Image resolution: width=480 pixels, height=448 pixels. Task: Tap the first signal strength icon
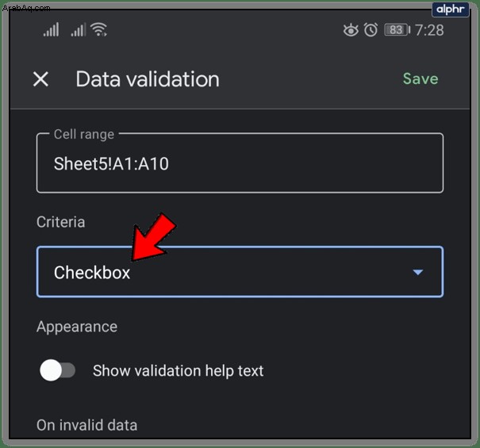pos(51,30)
